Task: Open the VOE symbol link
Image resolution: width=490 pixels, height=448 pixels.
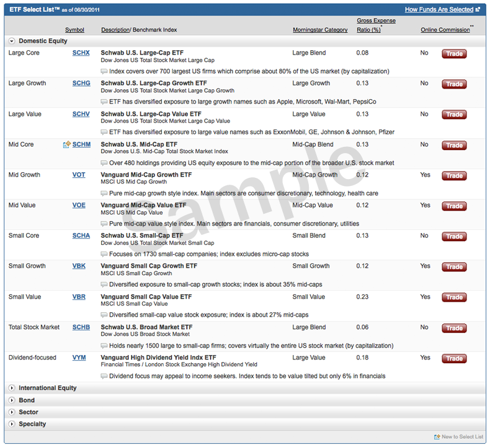Action: (79, 205)
